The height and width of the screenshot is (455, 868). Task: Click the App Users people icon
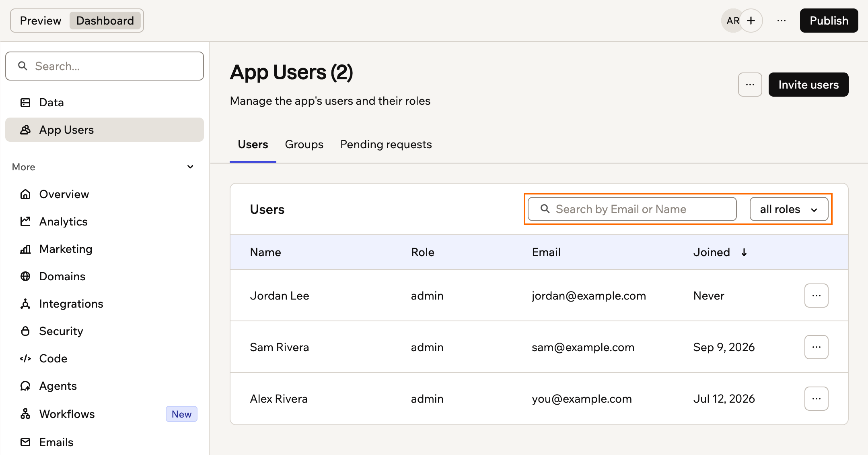[25, 130]
